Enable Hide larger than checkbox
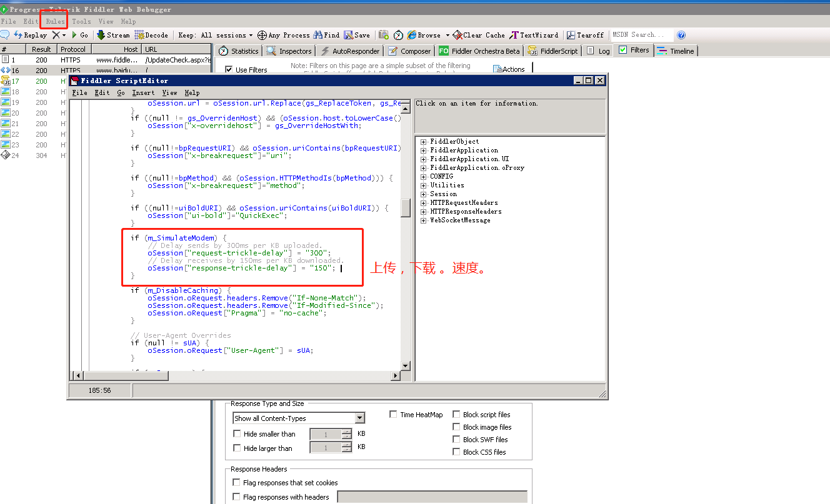830x504 pixels. click(237, 448)
